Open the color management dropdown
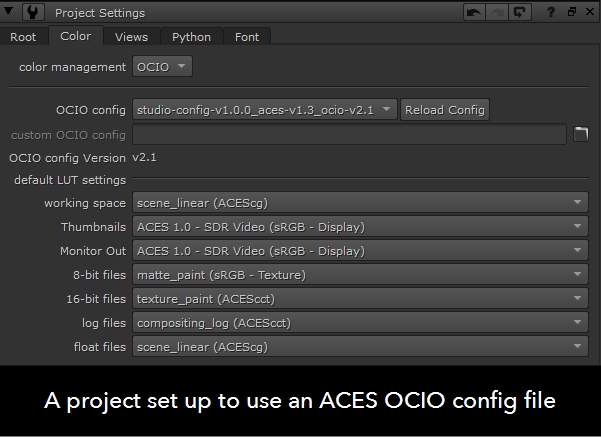 point(162,66)
